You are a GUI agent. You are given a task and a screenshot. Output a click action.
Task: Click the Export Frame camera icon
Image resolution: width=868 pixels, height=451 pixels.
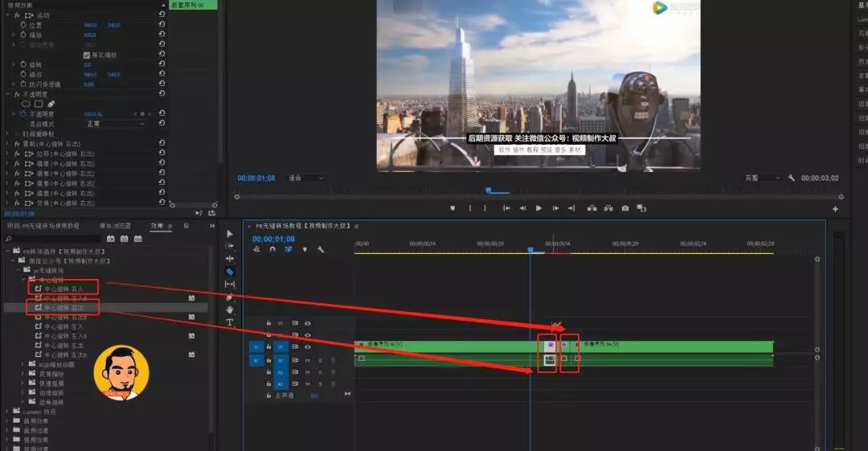(625, 208)
